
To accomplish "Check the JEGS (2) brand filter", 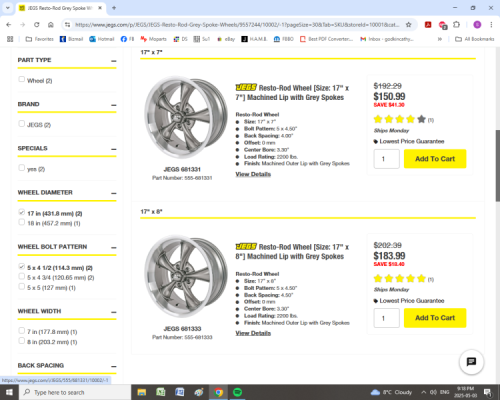I will point(22,124).
